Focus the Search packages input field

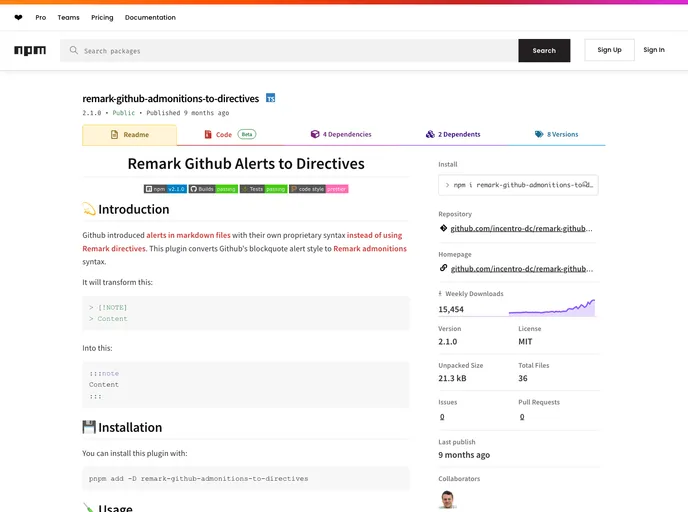click(289, 50)
